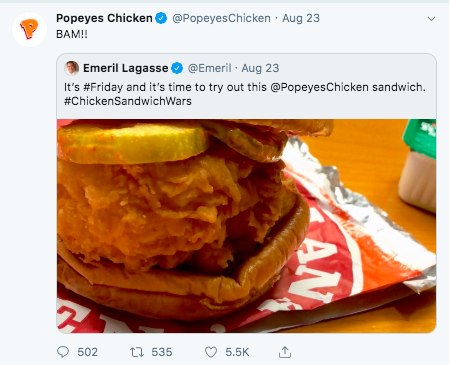Follow the #Friday hashtag
This screenshot has width=450, height=365.
pos(103,87)
